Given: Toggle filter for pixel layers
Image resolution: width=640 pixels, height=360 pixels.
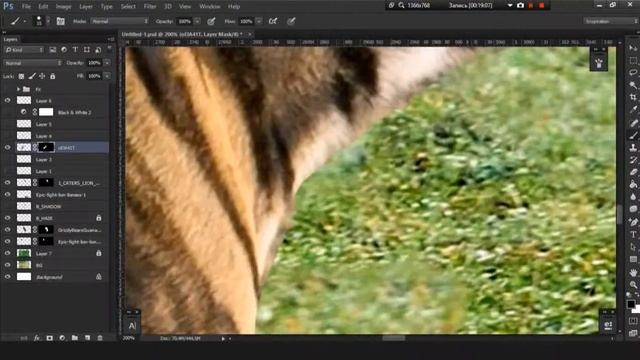Looking at the screenshot, I should point(53,50).
